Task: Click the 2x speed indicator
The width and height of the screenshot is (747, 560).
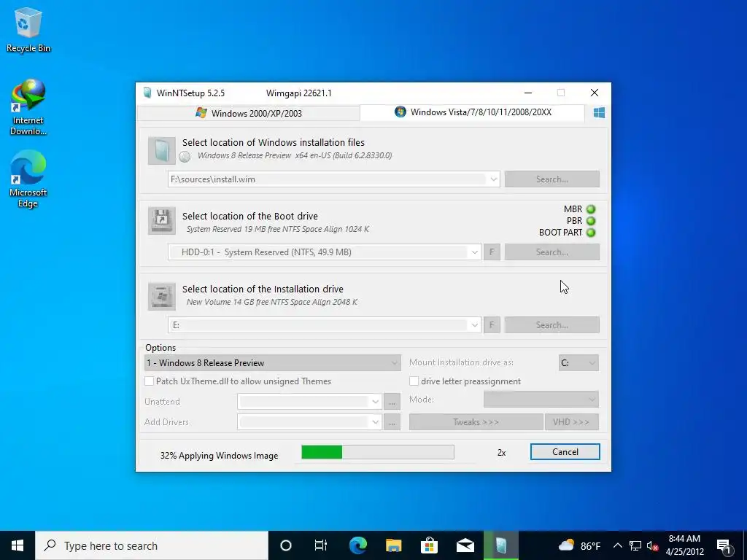Action: click(502, 453)
